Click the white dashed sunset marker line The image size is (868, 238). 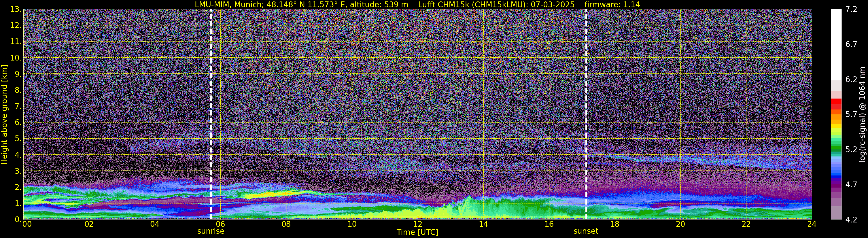tap(586, 114)
